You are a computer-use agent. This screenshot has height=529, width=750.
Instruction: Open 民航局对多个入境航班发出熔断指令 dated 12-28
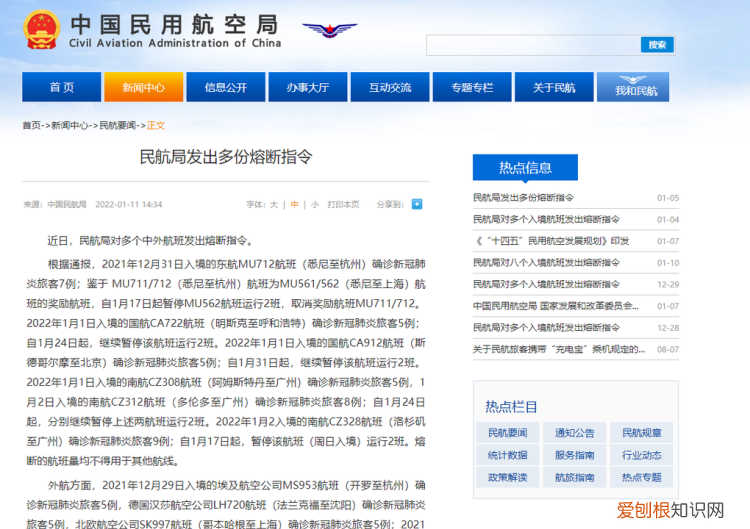[x=546, y=328]
